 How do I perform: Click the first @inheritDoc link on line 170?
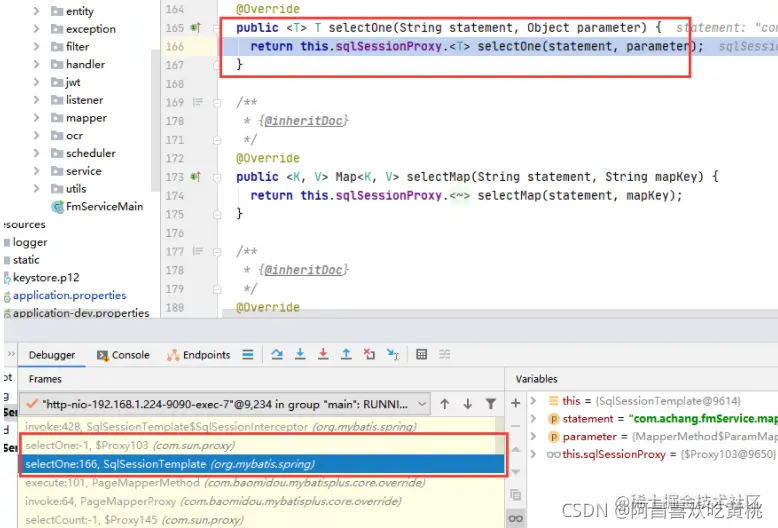click(303, 121)
